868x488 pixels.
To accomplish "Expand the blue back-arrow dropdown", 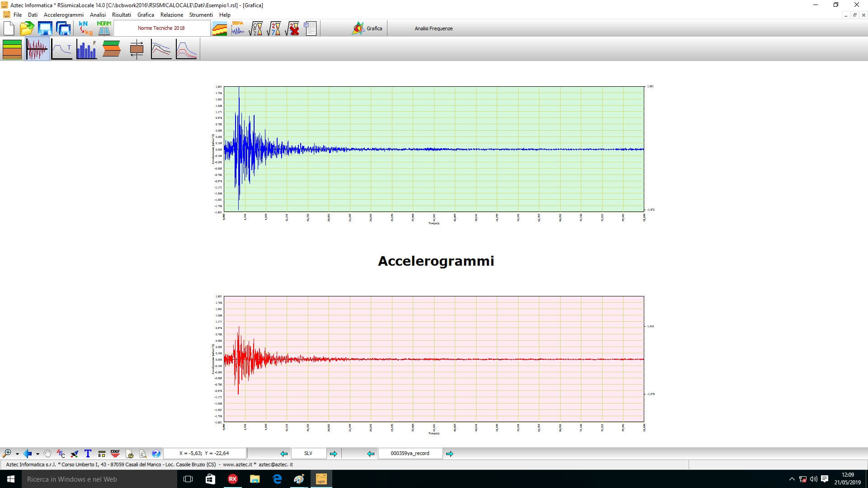I will pyautogui.click(x=38, y=454).
